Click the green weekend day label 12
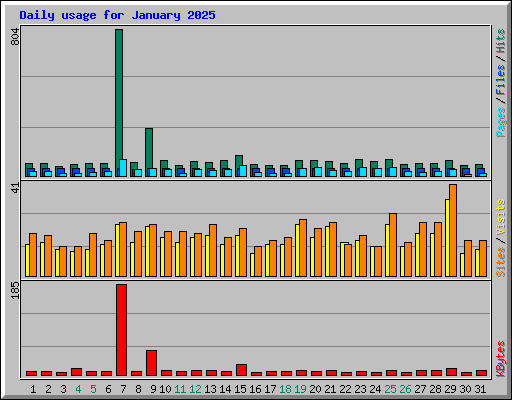Viewport: 512px width, 400px height. (195, 389)
